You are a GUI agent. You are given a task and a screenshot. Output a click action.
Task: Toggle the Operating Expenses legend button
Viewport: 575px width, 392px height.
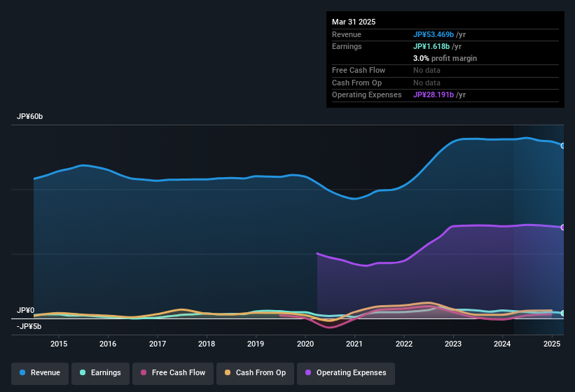point(346,373)
